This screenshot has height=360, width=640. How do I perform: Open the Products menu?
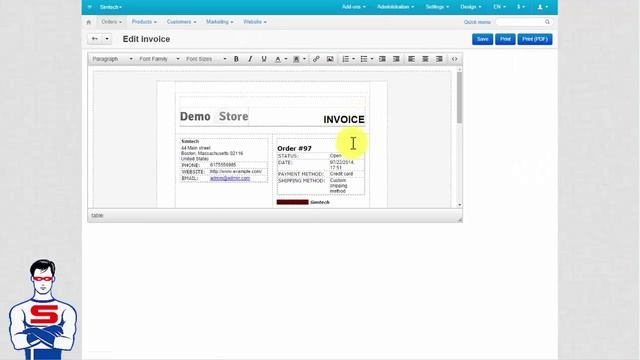click(x=144, y=22)
